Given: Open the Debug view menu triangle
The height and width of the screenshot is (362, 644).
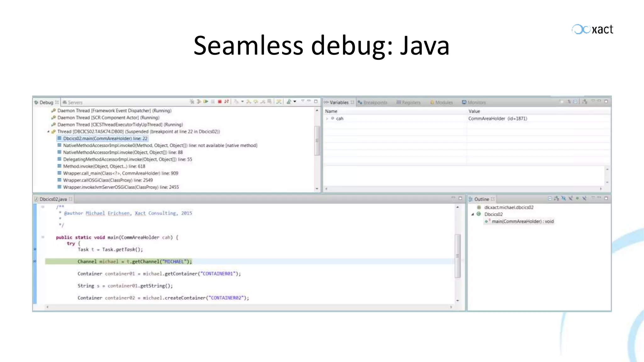Looking at the screenshot, I should pyautogui.click(x=303, y=101).
